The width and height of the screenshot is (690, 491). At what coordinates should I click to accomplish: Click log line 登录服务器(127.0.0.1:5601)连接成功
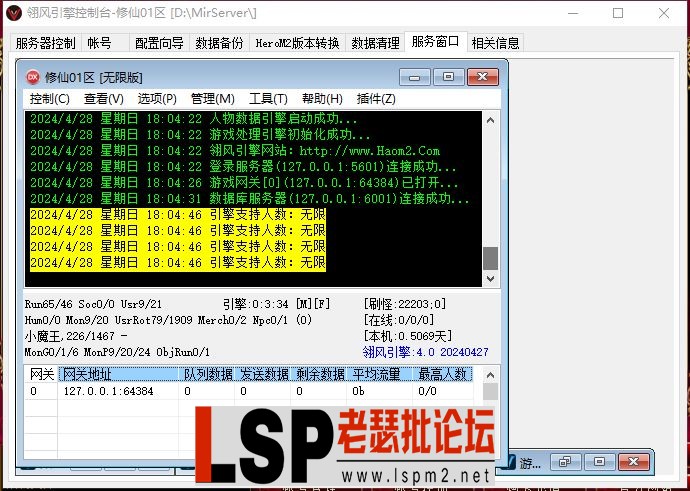pos(243,167)
